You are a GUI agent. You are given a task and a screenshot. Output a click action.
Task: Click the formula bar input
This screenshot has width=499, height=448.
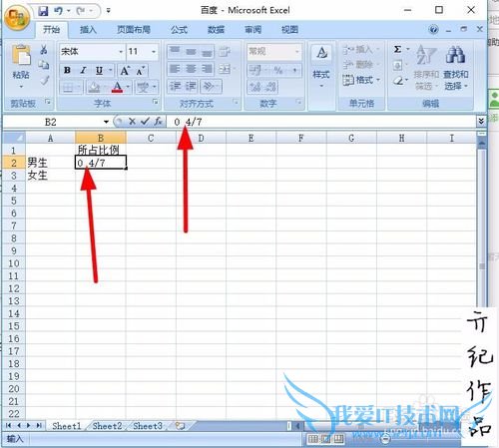click(x=321, y=122)
